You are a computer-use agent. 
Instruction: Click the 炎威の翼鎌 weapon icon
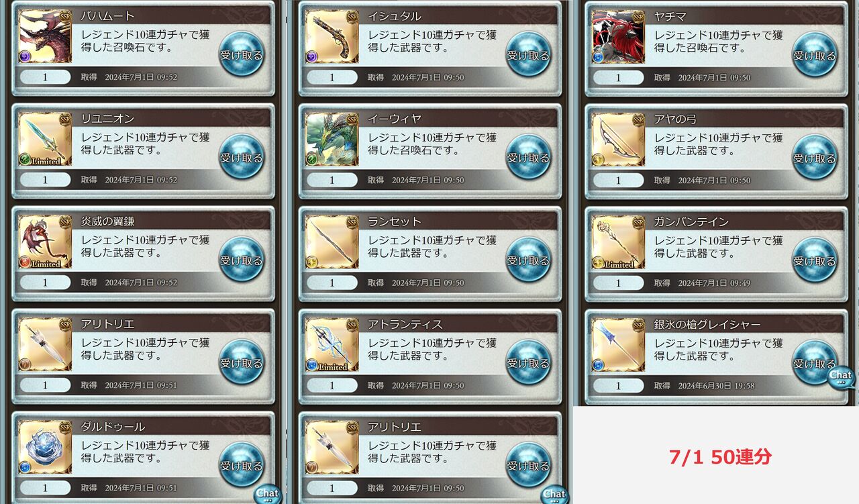pyautogui.click(x=45, y=242)
